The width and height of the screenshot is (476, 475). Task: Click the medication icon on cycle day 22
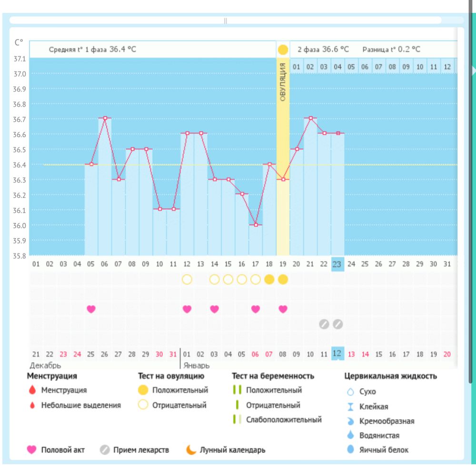(324, 324)
